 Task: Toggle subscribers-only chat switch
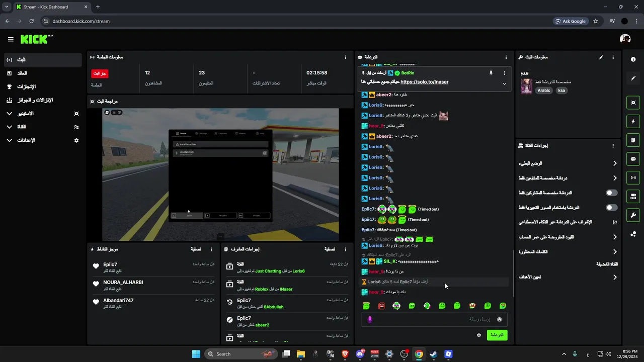point(612,193)
